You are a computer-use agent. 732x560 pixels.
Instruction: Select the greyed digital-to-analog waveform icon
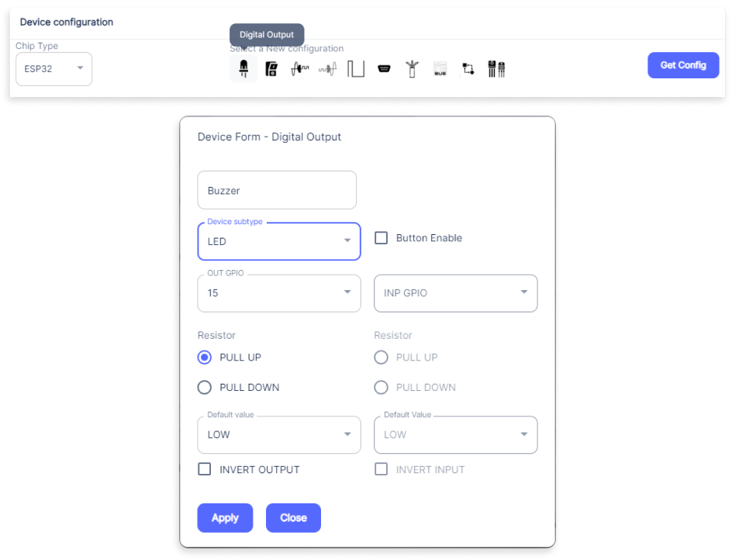tap(328, 70)
